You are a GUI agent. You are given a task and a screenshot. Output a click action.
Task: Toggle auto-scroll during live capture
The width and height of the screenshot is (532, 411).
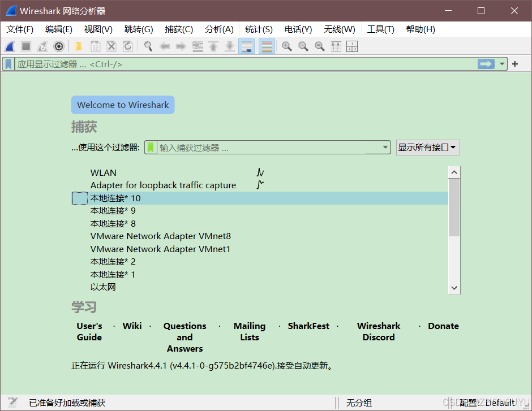coord(247,46)
